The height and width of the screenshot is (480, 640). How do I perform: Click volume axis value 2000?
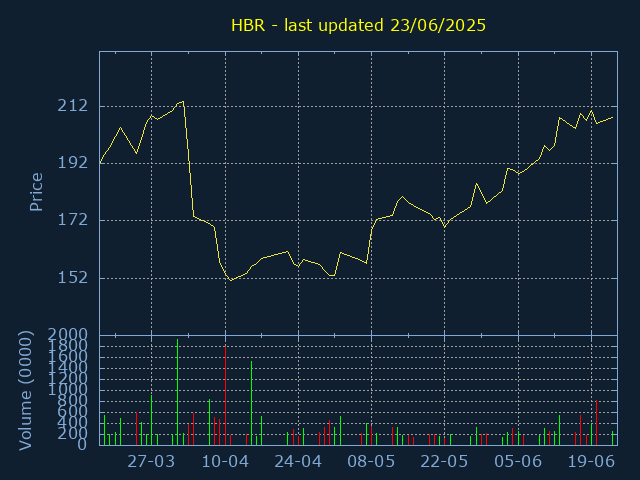pos(68,335)
